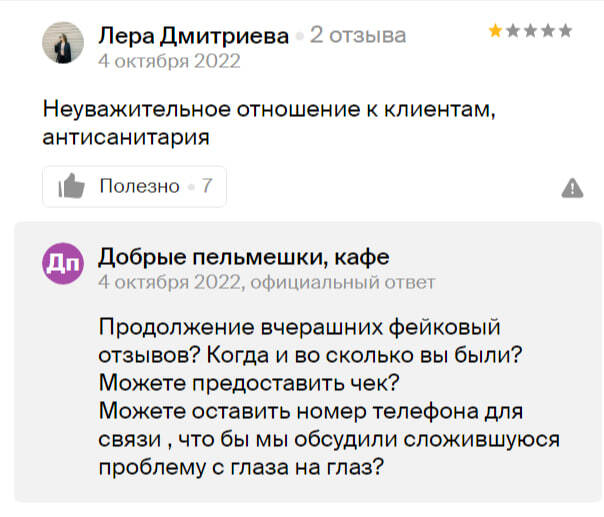Click the third star in the rating
Screen dimensions: 604x517
[530, 31]
